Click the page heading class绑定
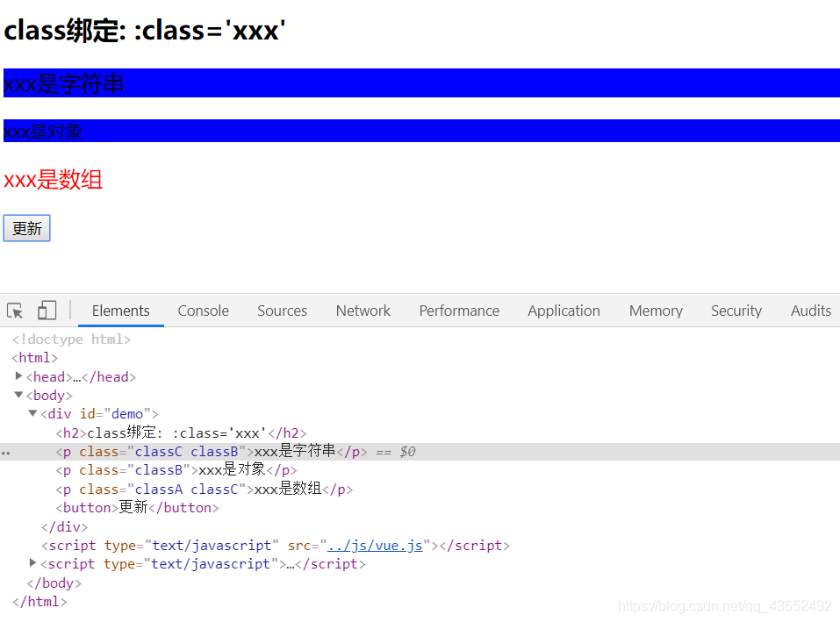The image size is (840, 622). [145, 30]
